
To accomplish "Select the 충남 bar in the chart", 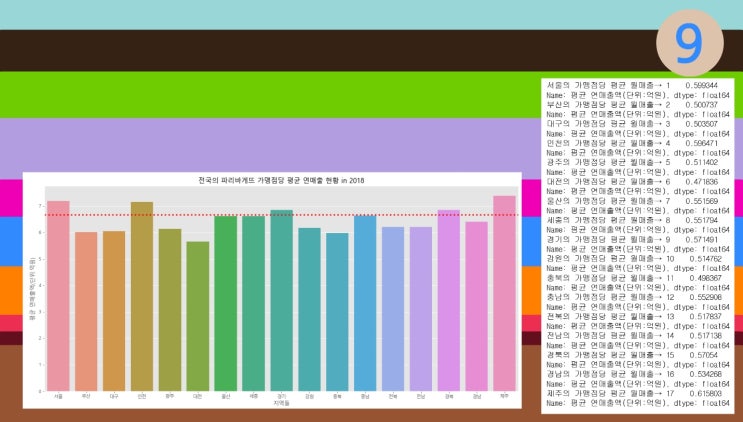I will pos(365,304).
